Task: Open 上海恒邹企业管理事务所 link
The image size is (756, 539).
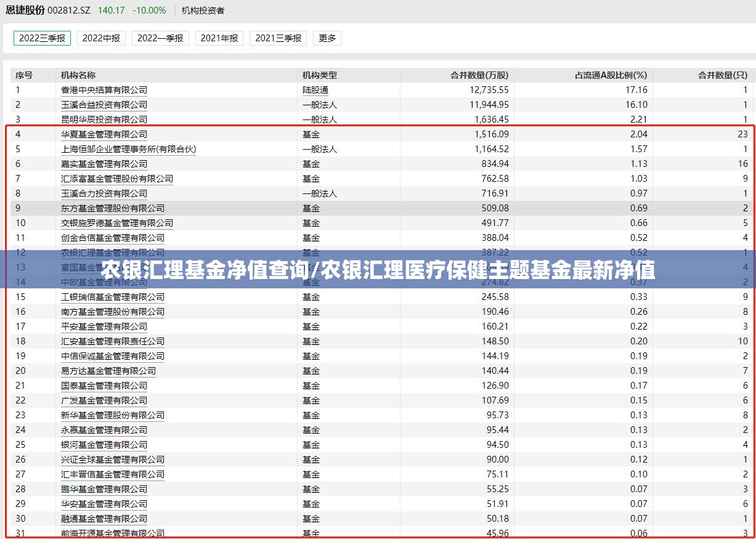Action: (x=129, y=149)
